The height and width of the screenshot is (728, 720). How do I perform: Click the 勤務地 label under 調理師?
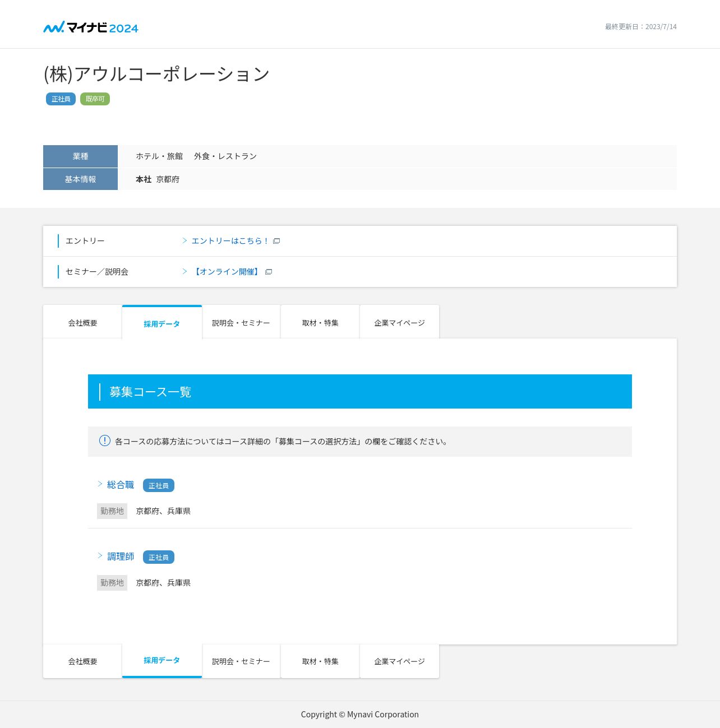coord(112,583)
